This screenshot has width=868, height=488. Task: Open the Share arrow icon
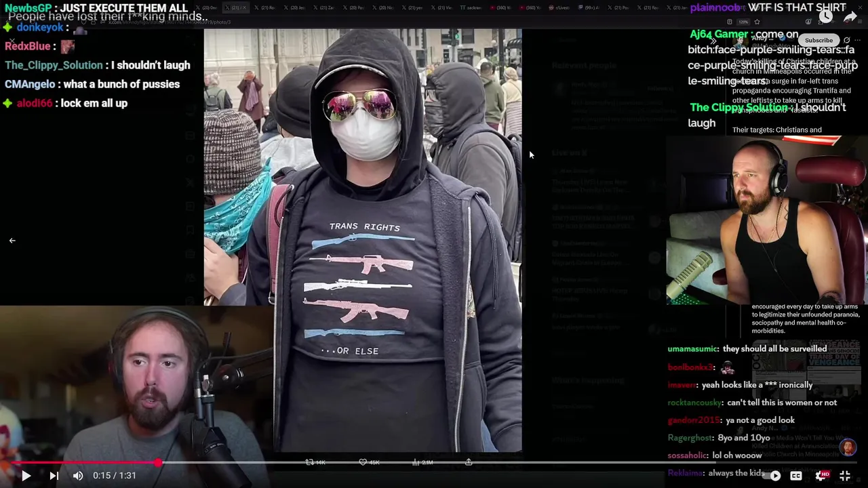tap(850, 18)
